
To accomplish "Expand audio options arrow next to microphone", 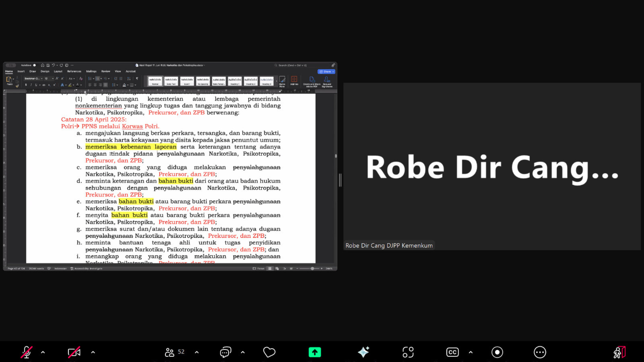I will point(43,352).
